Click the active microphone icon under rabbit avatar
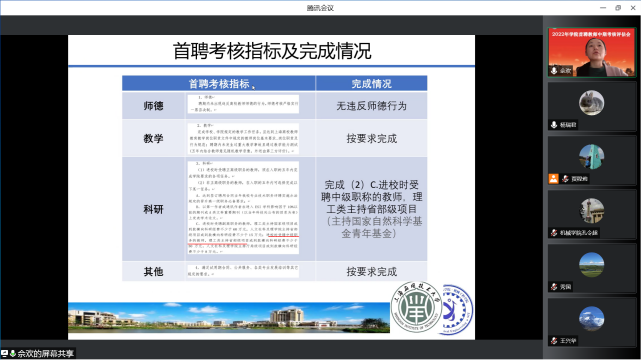 click(x=554, y=125)
